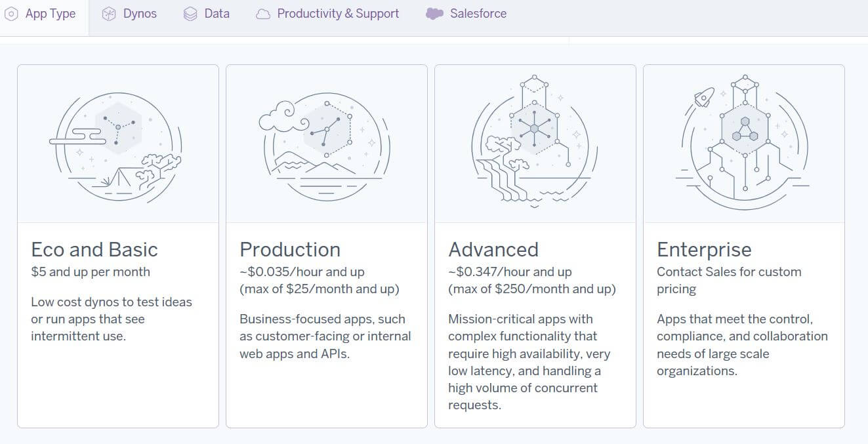Click the Productivity & Support cloud icon
This screenshot has height=444, width=868.
tap(262, 12)
